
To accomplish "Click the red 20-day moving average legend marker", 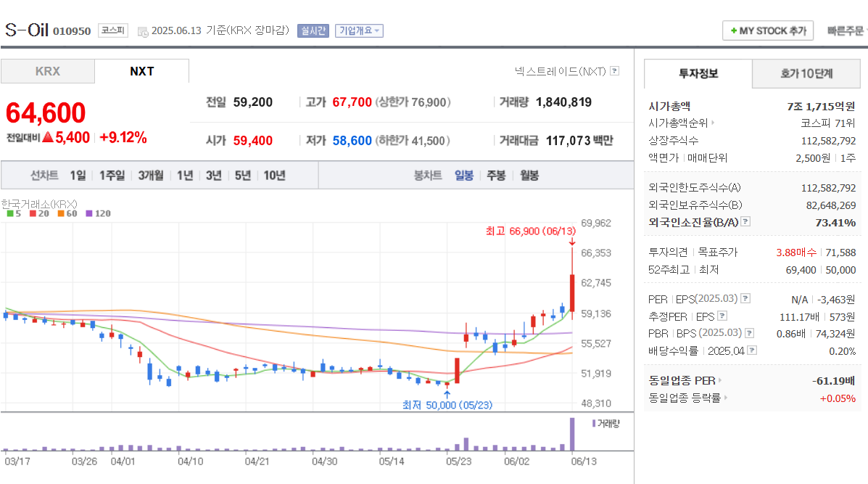I will 33,213.
